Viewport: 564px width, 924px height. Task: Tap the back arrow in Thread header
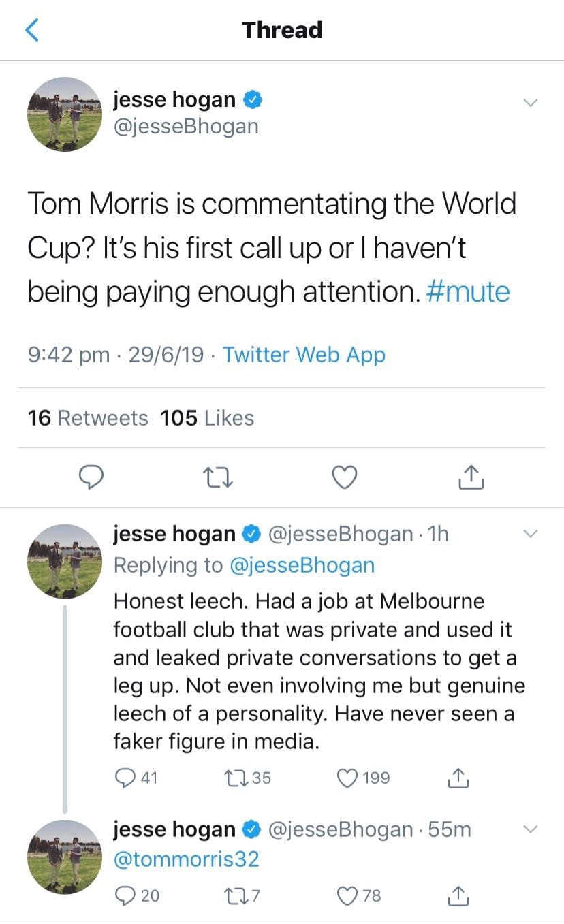coord(32,30)
